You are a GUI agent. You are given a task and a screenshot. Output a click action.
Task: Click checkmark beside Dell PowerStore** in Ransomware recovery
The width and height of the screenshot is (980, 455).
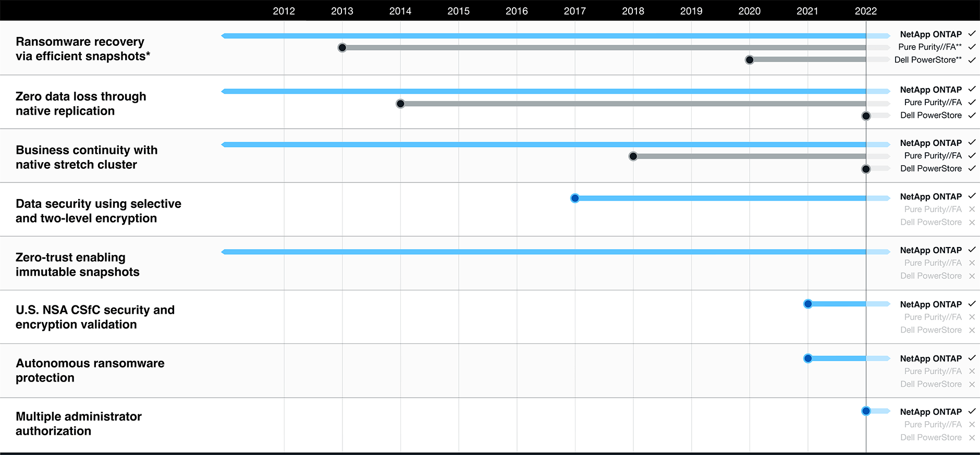[x=972, y=60]
